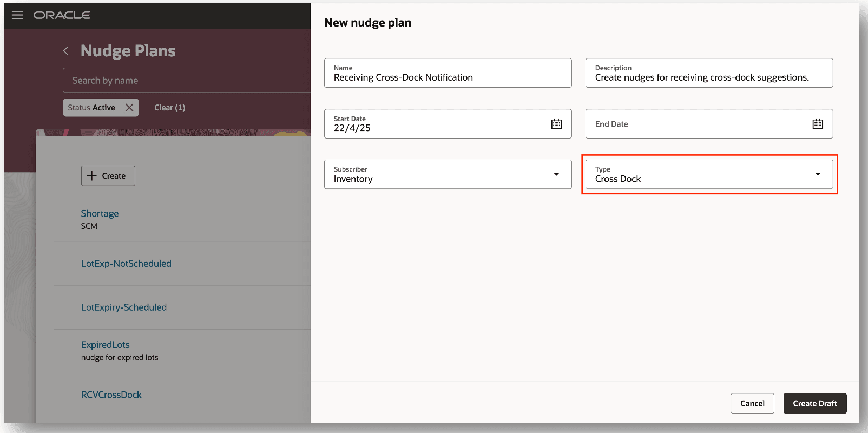
Task: Focus the Search by name box
Action: coord(187,81)
